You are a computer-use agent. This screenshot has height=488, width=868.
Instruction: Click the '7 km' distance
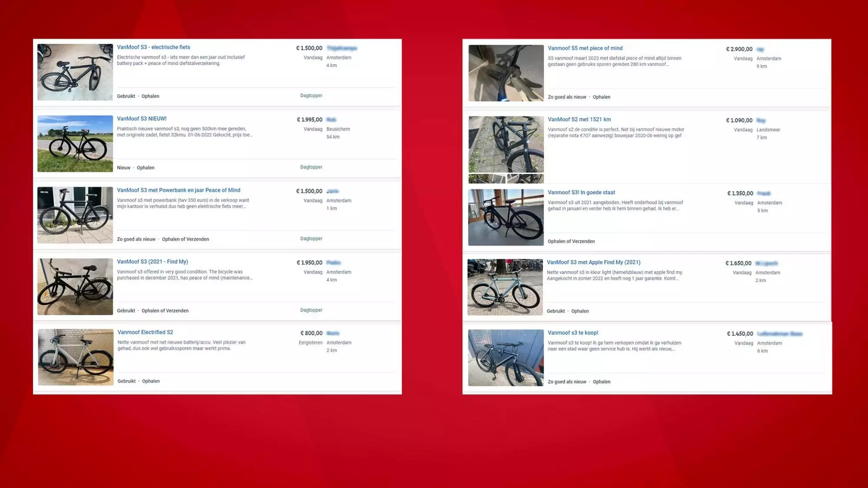coord(762,138)
